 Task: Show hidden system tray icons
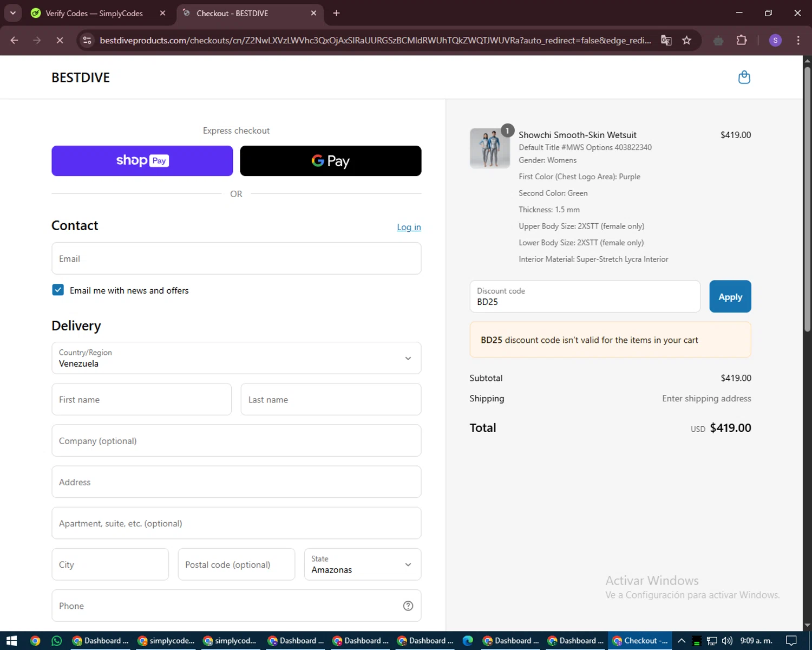point(682,641)
